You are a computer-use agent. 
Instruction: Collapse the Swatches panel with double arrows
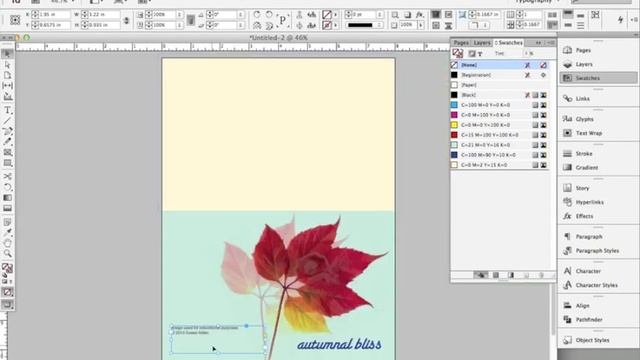coord(538,42)
